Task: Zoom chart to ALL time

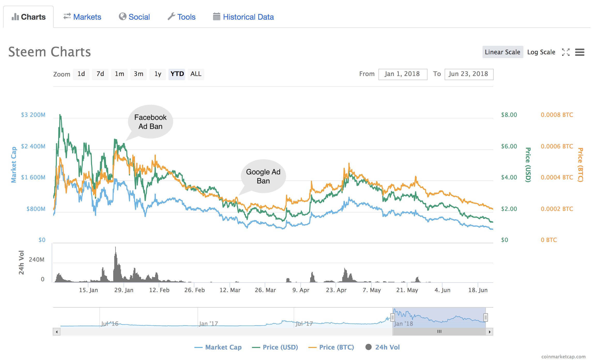Action: 196,74
